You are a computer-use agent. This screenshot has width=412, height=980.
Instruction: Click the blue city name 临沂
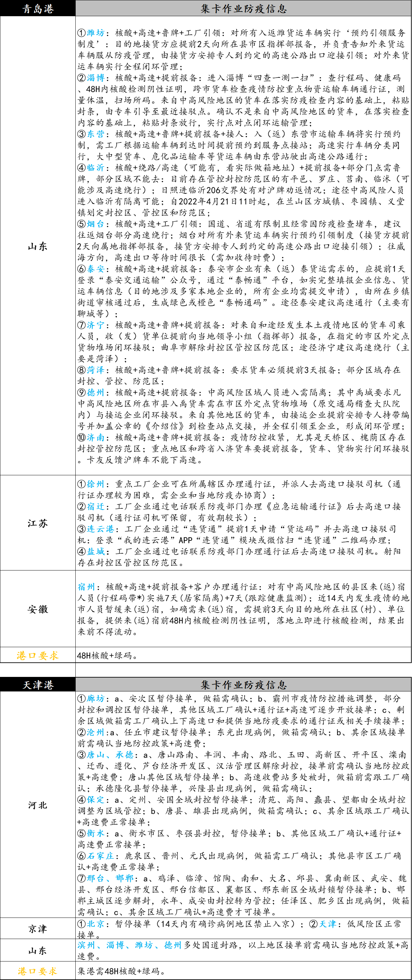pyautogui.click(x=95, y=168)
